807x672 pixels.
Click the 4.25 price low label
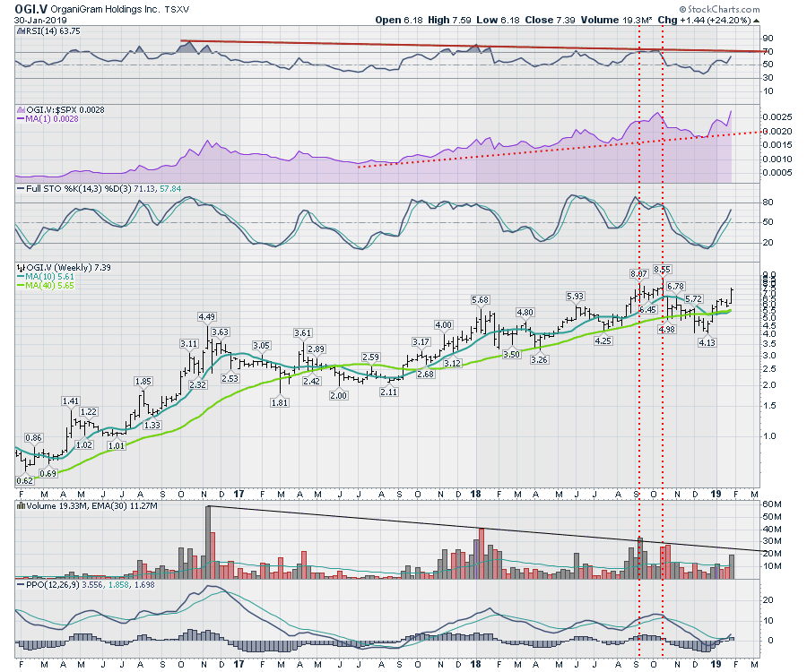tap(603, 340)
